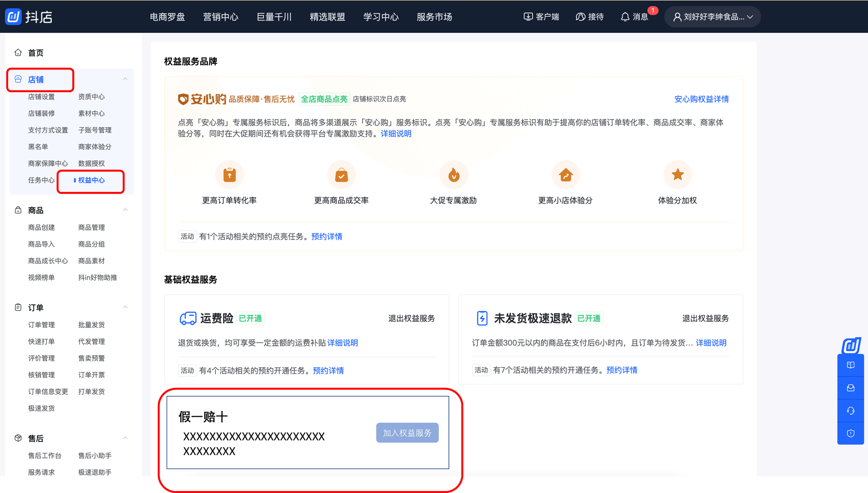Select 权益中心 in the sidebar
Viewport: 868px width, 493px height.
tap(91, 180)
